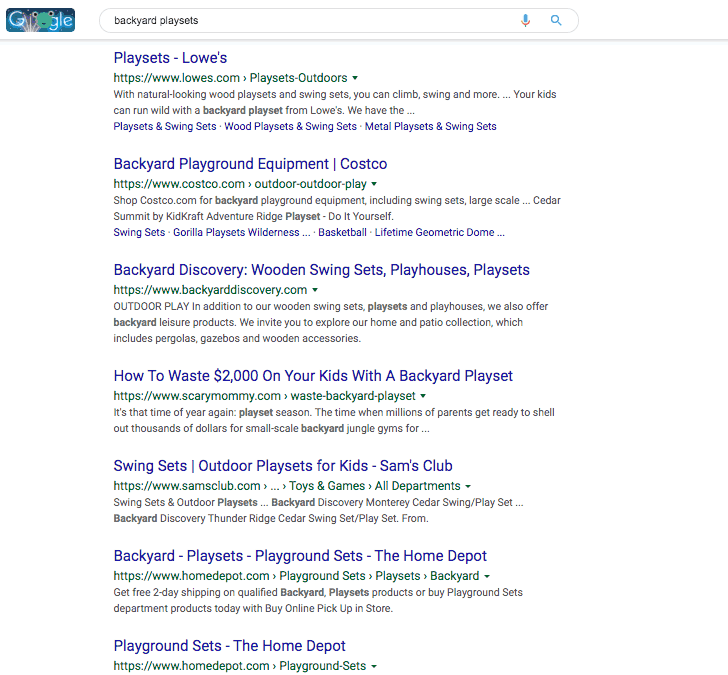The width and height of the screenshot is (728, 675).
Task: Open 'Gorilla Playsets Wilderness' sitelink
Action: pos(236,233)
